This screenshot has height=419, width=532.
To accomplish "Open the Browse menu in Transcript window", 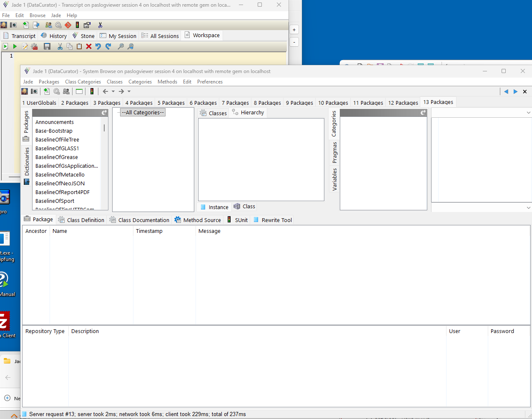I will coord(38,15).
